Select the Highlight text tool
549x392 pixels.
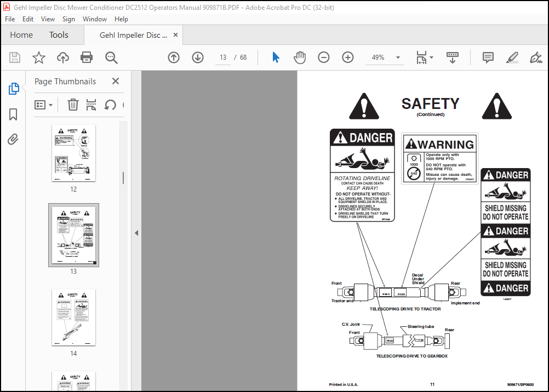click(512, 57)
